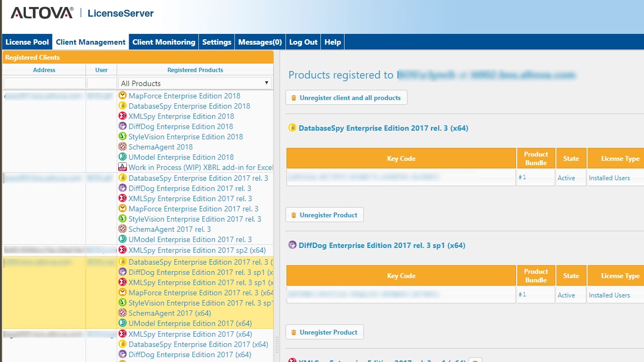Click the User column header

102,70
